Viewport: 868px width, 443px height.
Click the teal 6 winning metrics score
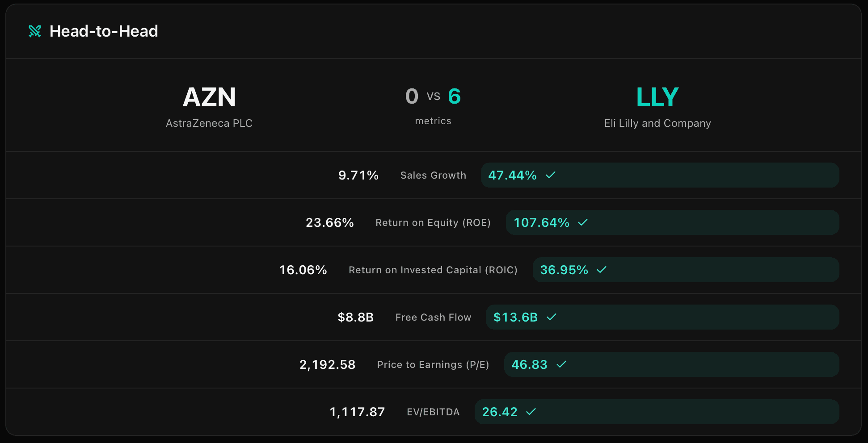tap(454, 96)
